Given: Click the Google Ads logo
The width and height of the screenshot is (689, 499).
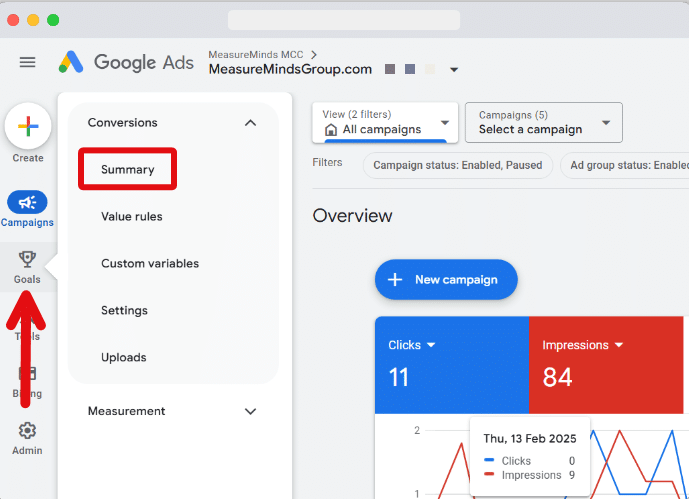Looking at the screenshot, I should (126, 62).
